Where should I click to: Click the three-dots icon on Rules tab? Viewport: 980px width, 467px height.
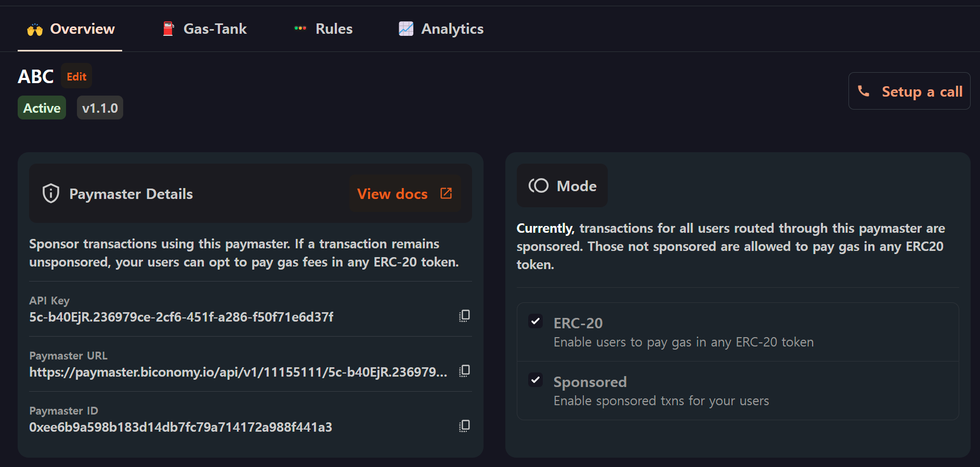[300, 28]
